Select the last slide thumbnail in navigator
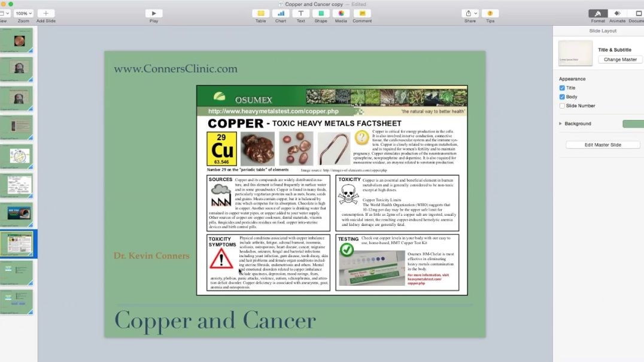The width and height of the screenshot is (644, 362). (x=17, y=301)
